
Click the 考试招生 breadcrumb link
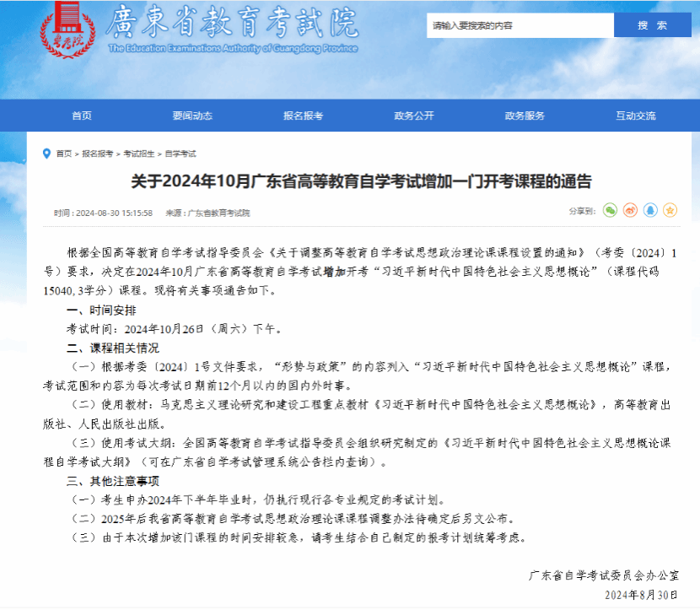(x=138, y=154)
